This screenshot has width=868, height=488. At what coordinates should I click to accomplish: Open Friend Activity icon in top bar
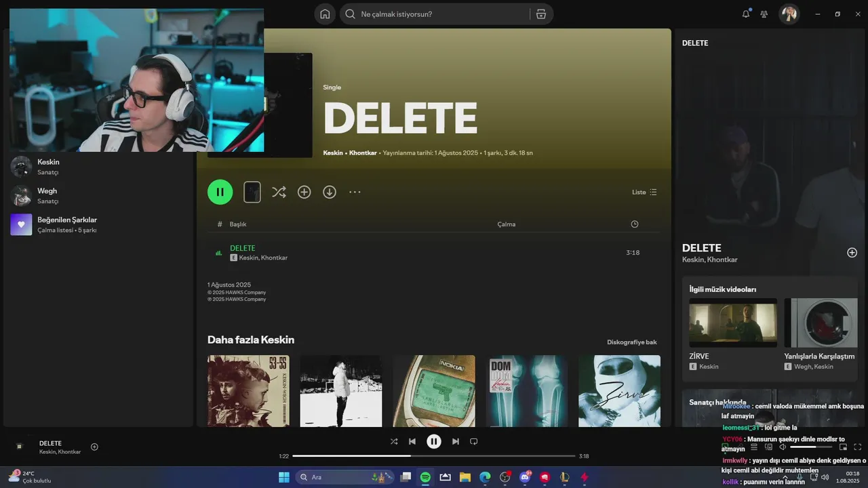tap(764, 14)
